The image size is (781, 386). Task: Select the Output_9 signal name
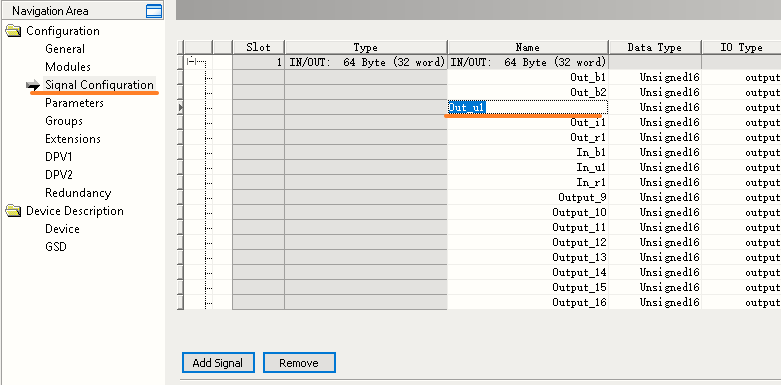pos(582,197)
